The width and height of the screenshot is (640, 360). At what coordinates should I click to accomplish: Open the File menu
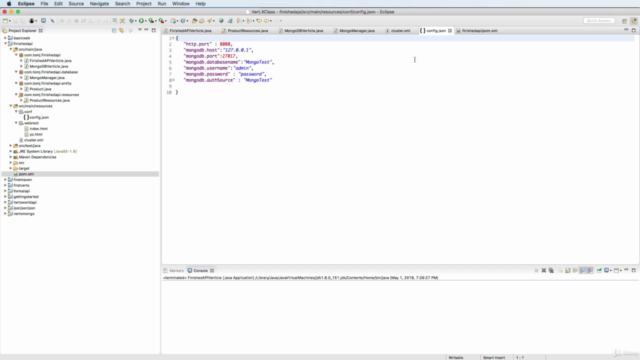[x=44, y=4]
